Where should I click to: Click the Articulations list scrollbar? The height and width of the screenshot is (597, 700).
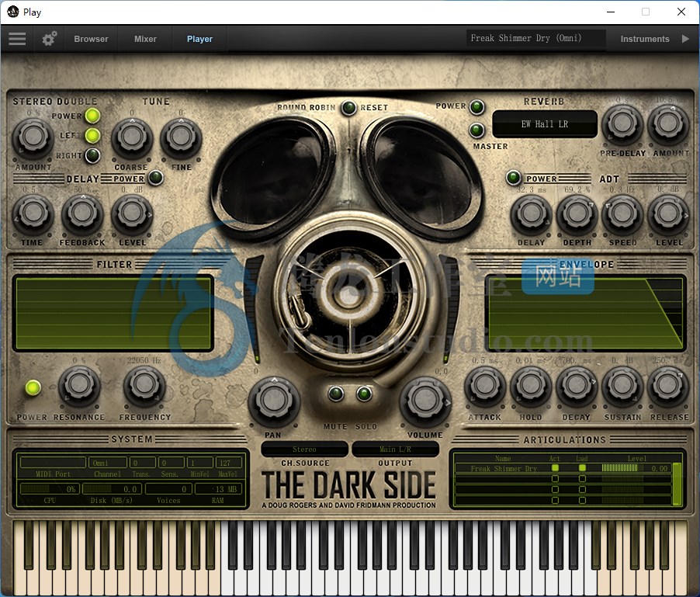pos(677,484)
